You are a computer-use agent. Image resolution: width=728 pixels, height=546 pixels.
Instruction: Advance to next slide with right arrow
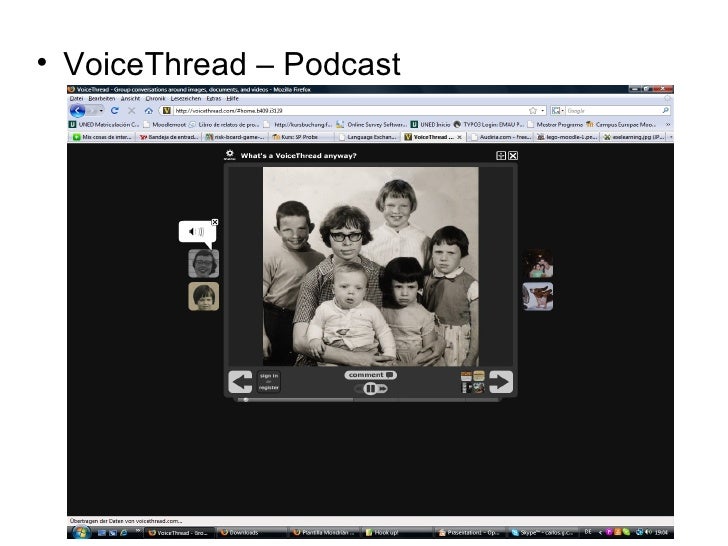coord(501,382)
